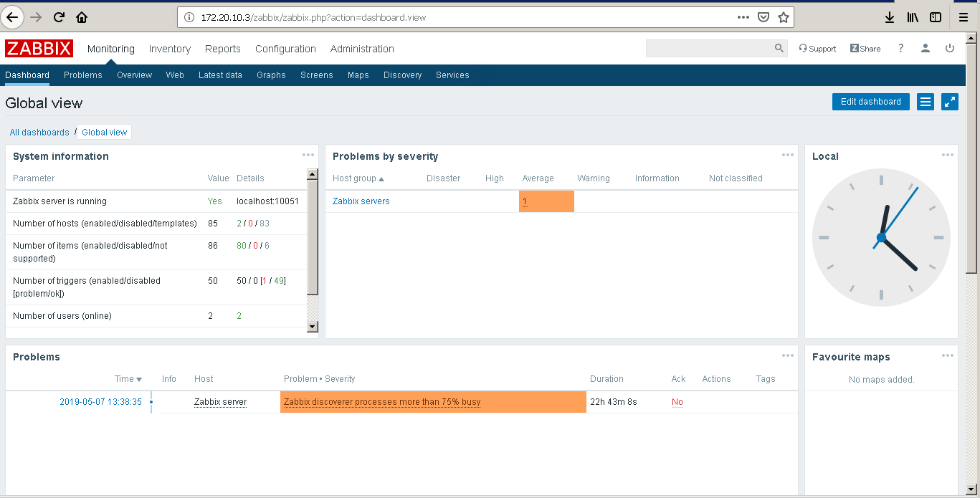Open the Zabbix Share link
Image resolution: width=980 pixels, height=498 pixels.
pyautogui.click(x=865, y=49)
